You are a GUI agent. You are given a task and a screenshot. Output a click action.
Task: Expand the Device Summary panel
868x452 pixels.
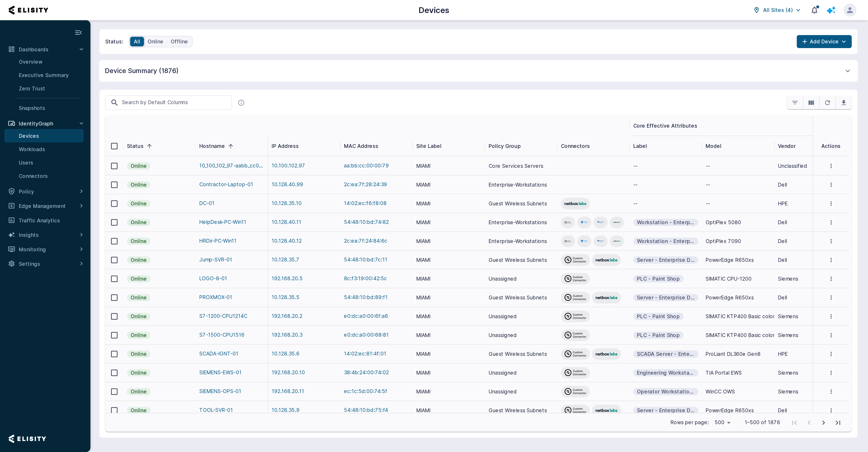click(847, 71)
